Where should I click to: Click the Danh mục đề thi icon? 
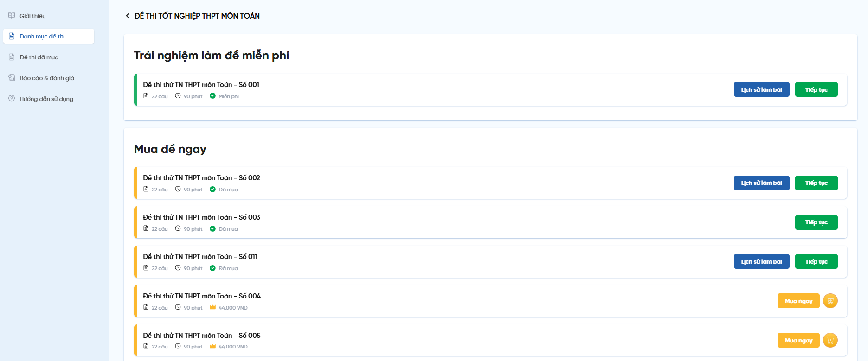pyautogui.click(x=12, y=36)
